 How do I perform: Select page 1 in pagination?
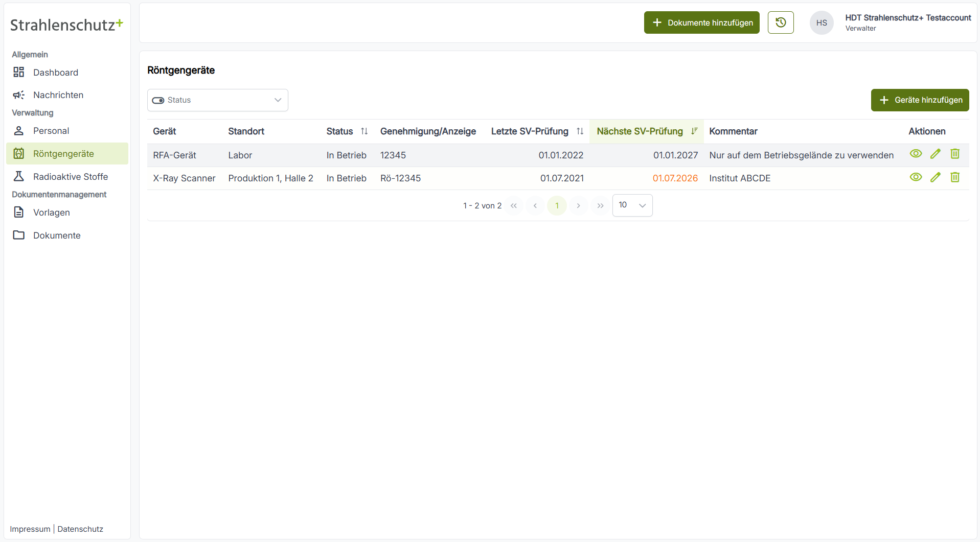[557, 205]
